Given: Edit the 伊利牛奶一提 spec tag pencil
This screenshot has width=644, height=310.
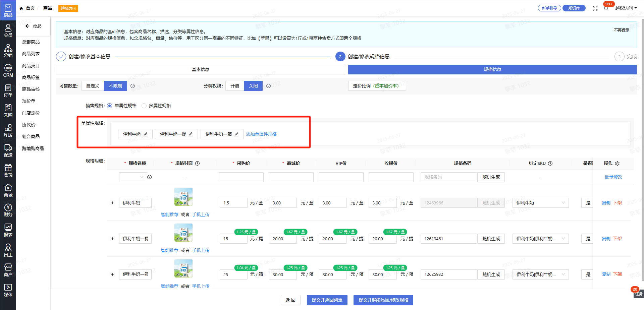Looking at the screenshot, I should (x=191, y=134).
